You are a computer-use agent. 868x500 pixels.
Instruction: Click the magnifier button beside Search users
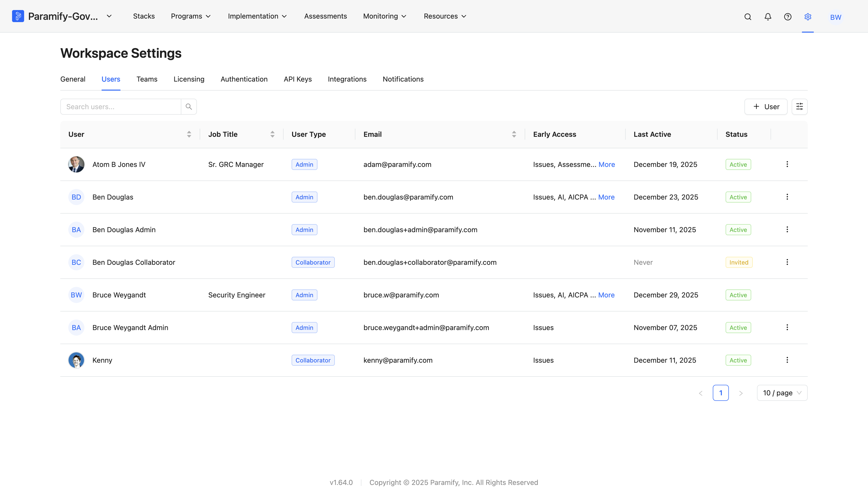[x=189, y=107]
